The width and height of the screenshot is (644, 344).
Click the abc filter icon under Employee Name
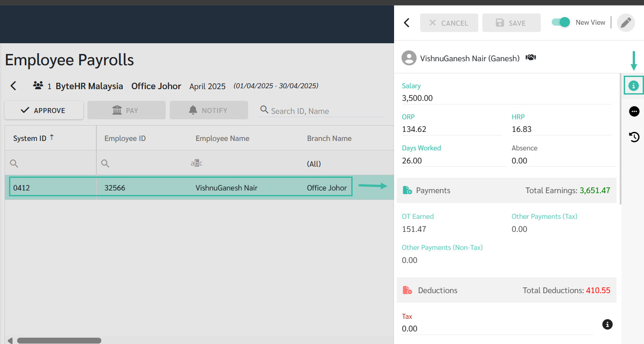(196, 163)
